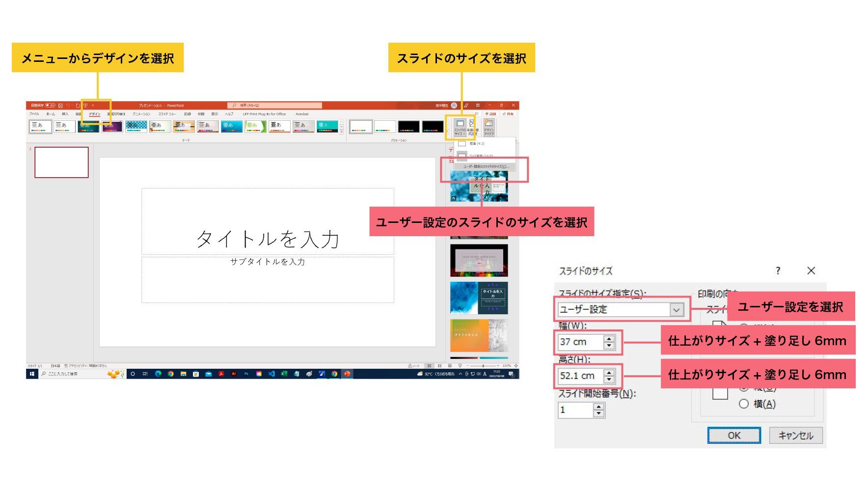Open the アニメーション ribbon tab
868x491 pixels.
141,114
